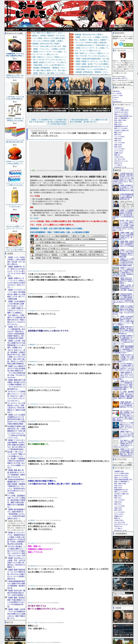This screenshot has width=138, height=644.
Task: Click the green Follow button
Action: click(128, 45)
